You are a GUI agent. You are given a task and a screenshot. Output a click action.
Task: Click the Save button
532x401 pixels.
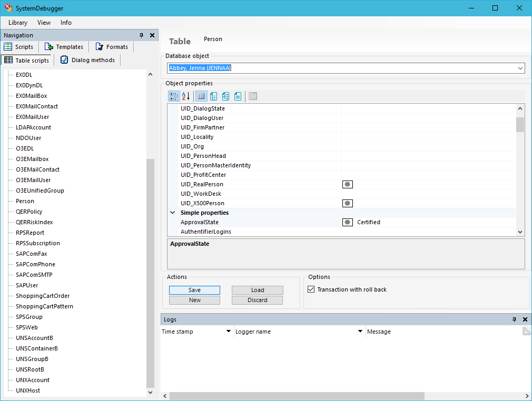coord(194,290)
